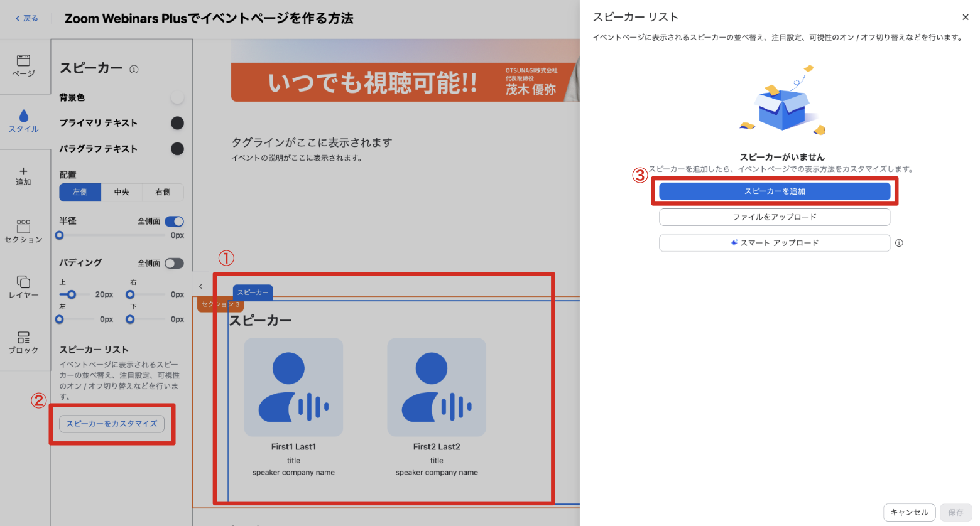Adjust the 下 padding slider
The height and width of the screenshot is (526, 980).
pos(130,319)
